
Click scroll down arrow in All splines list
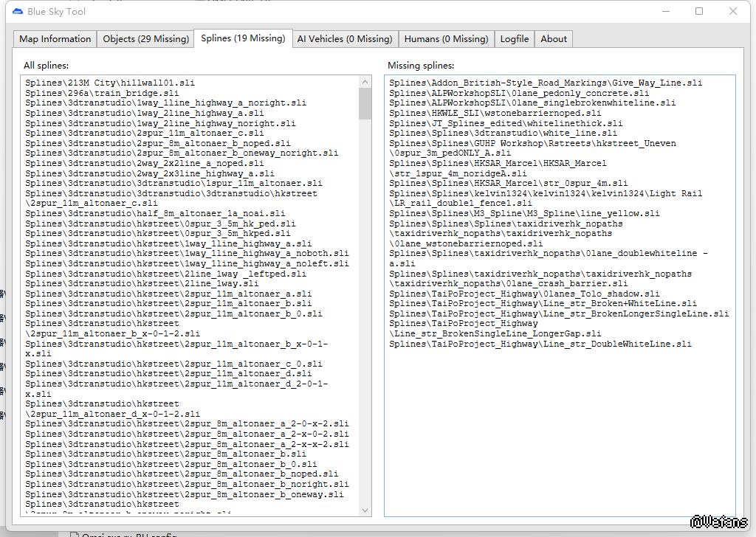click(365, 510)
